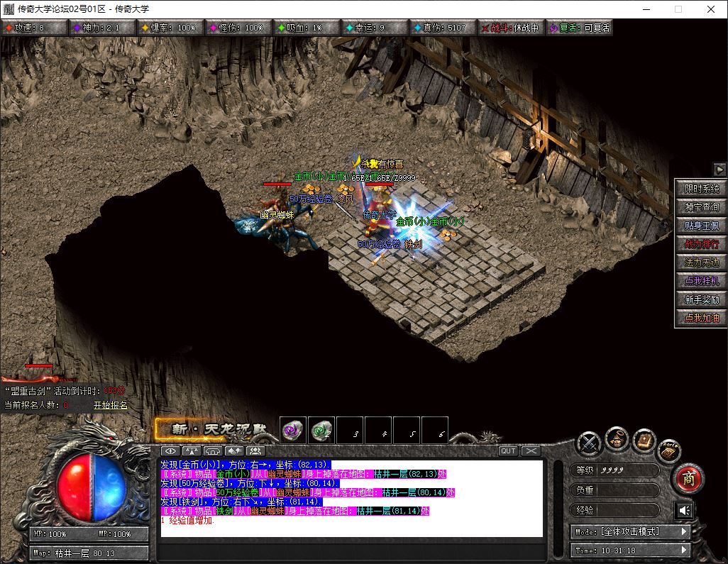
Task: Click the 经验 experience bar
Action: 614,510
